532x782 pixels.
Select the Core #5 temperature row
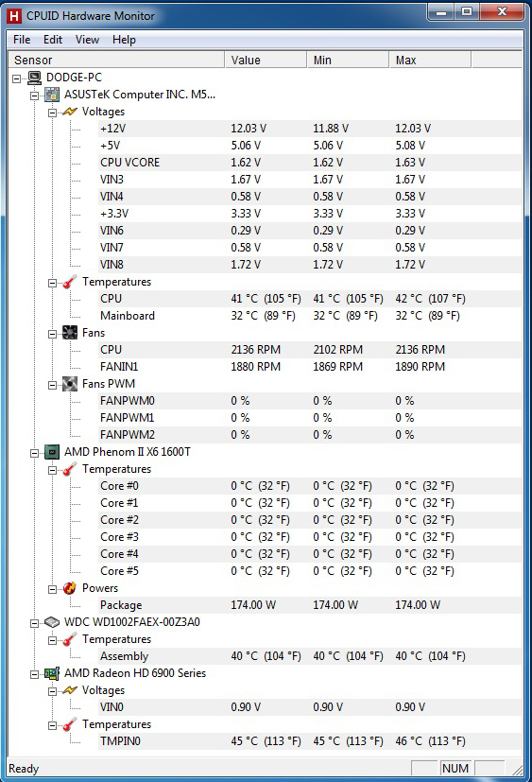310,571
